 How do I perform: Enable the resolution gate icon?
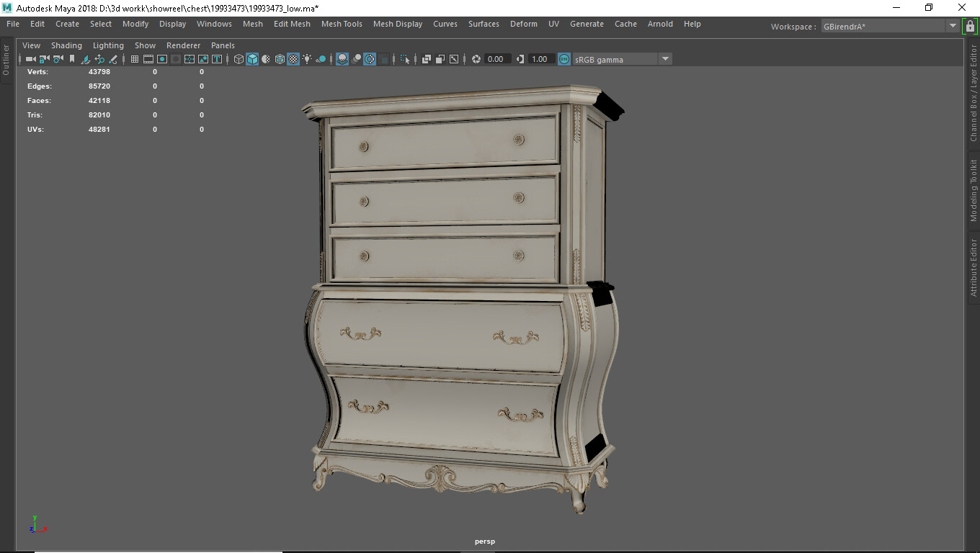(162, 58)
